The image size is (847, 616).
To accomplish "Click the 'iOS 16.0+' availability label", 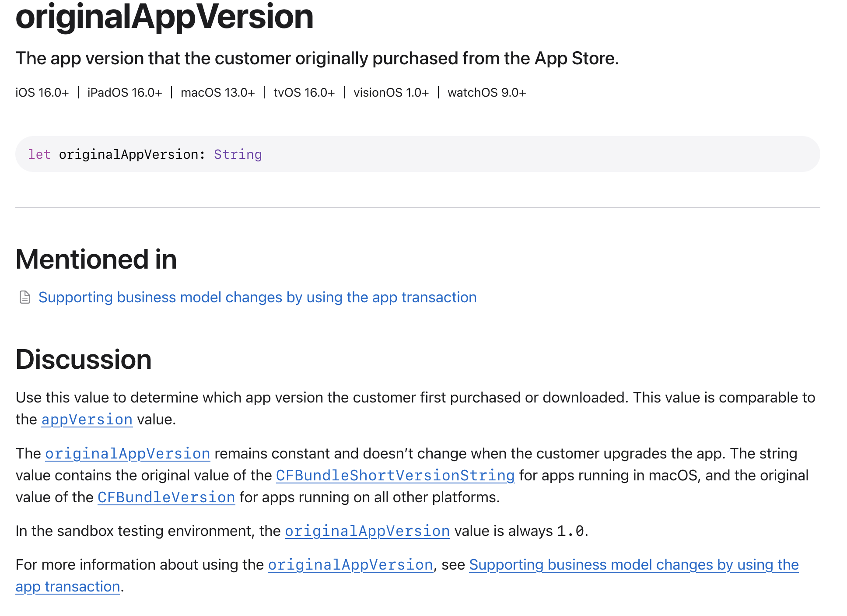I will [x=42, y=93].
